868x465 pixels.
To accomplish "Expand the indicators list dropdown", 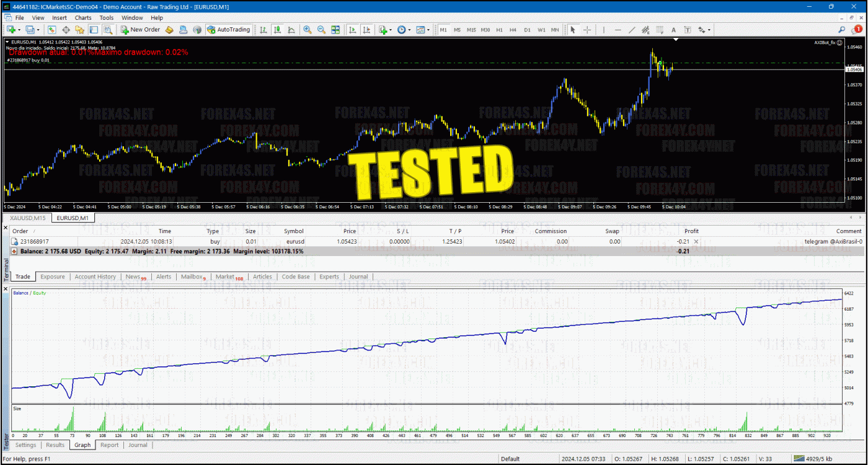I will coord(390,30).
